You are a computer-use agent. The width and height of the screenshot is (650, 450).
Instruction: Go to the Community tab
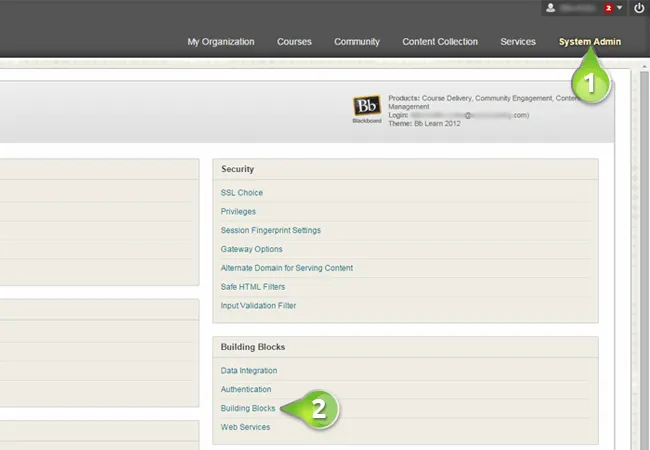click(357, 42)
